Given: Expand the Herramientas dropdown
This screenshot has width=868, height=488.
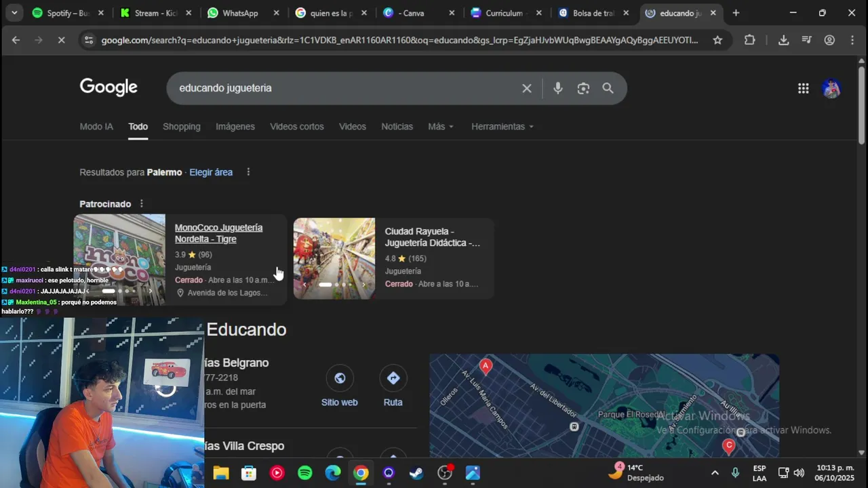Looking at the screenshot, I should tap(502, 127).
